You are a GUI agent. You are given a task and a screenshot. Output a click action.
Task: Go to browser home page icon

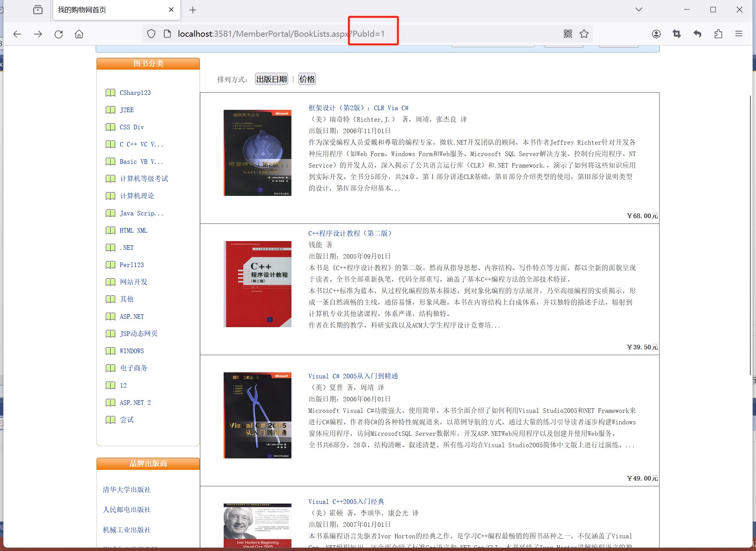pos(79,34)
